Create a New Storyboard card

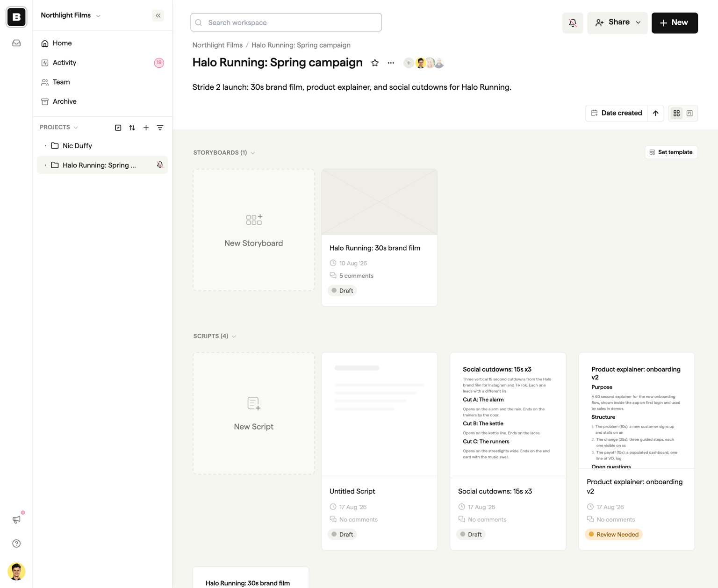254,230
